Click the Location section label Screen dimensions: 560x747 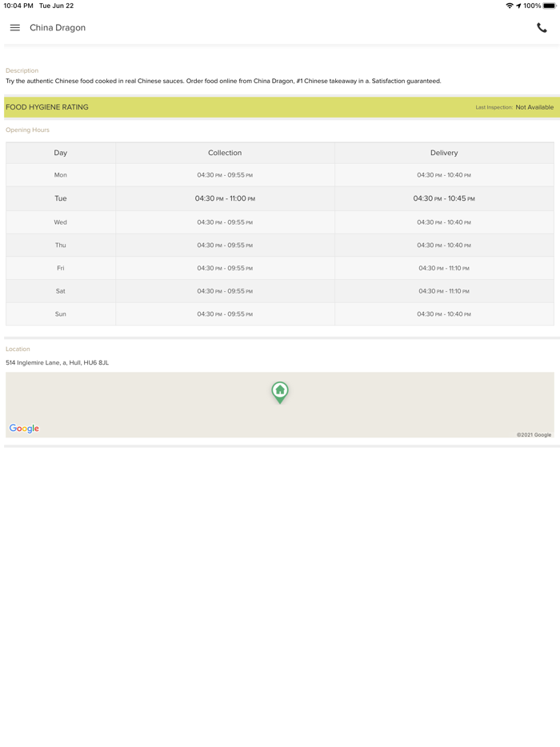tap(18, 350)
